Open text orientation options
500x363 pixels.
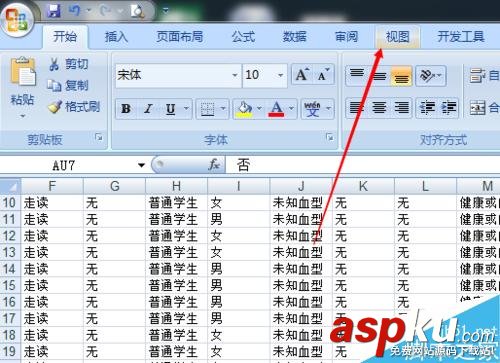[431, 75]
